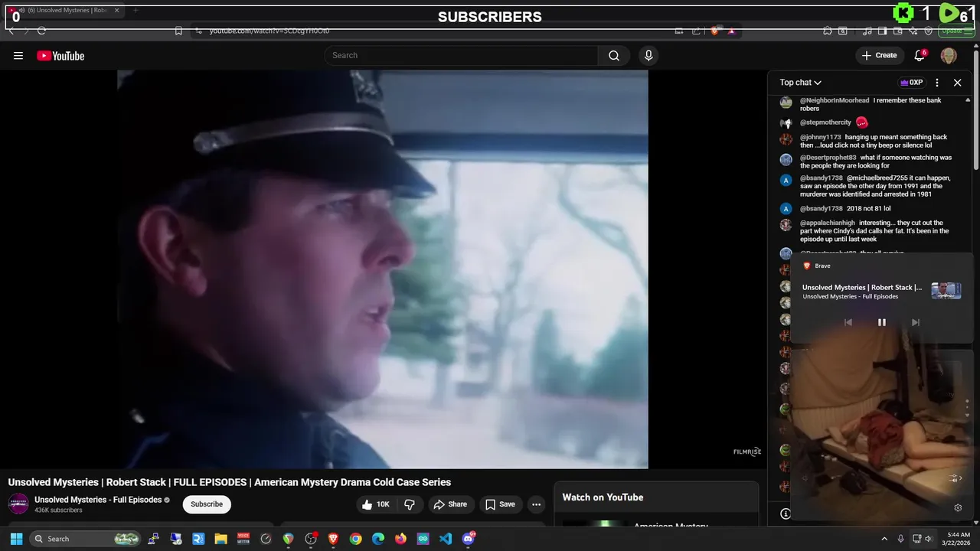Launch Brave from the taskbar

pos(333,539)
